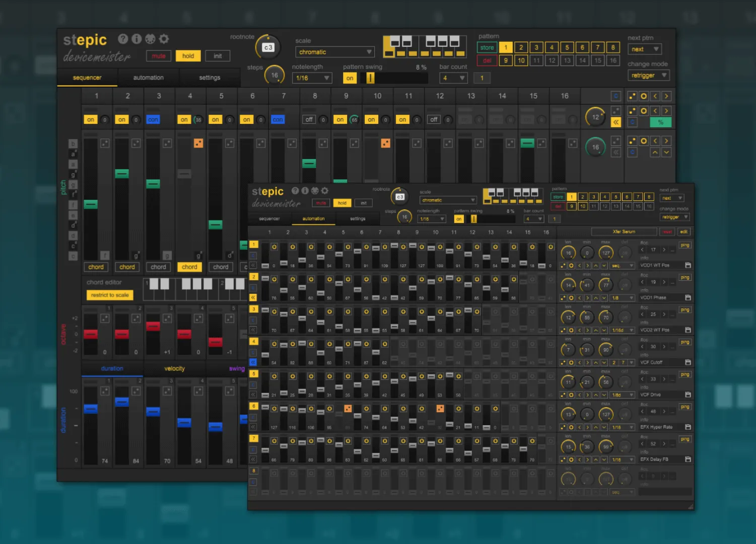
Task: Click the disk icon beside VCO1 Phase
Action: pos(688,297)
